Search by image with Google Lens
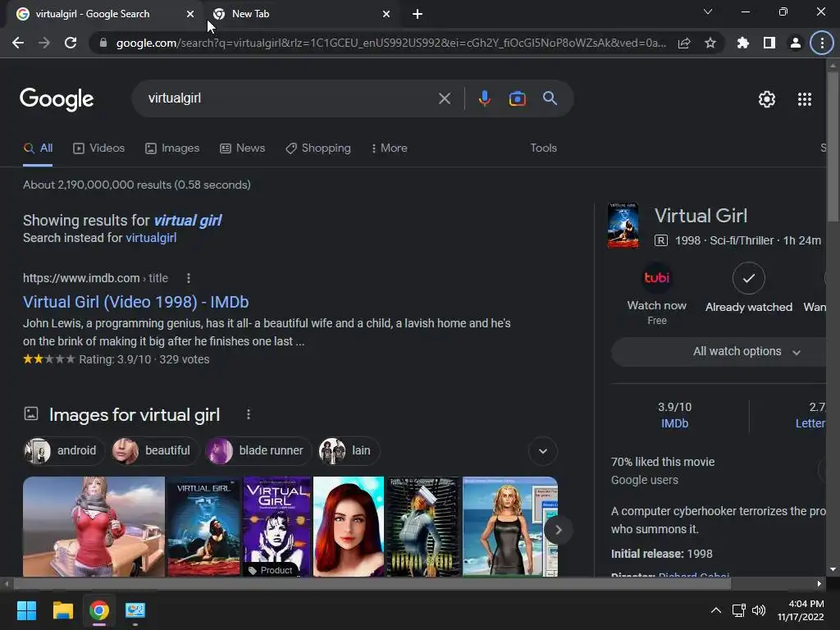Viewport: 840px width, 630px height. 517,98
